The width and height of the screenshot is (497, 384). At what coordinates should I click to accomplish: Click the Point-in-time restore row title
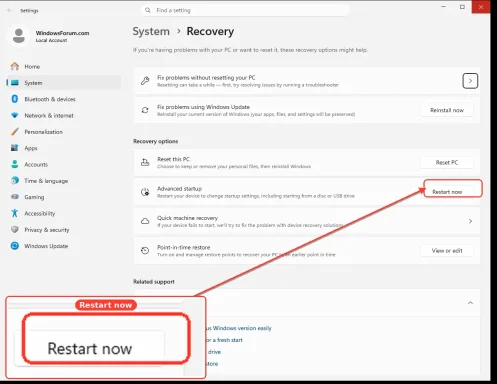click(183, 247)
